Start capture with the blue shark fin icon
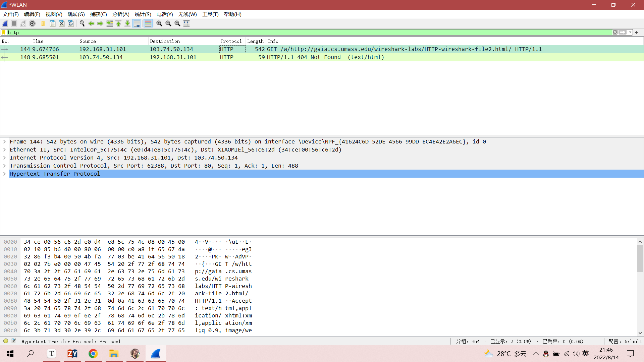Viewport: 644px width, 362px height. coord(5,23)
